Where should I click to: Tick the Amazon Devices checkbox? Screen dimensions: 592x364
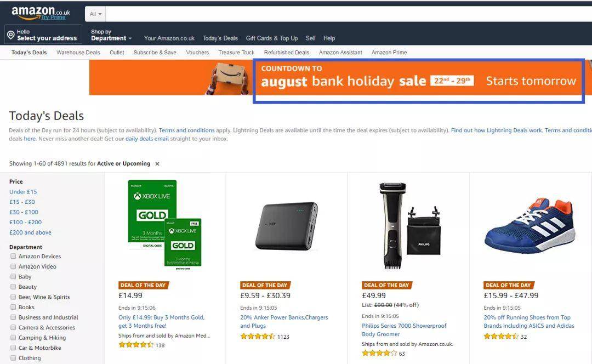pyautogui.click(x=13, y=256)
